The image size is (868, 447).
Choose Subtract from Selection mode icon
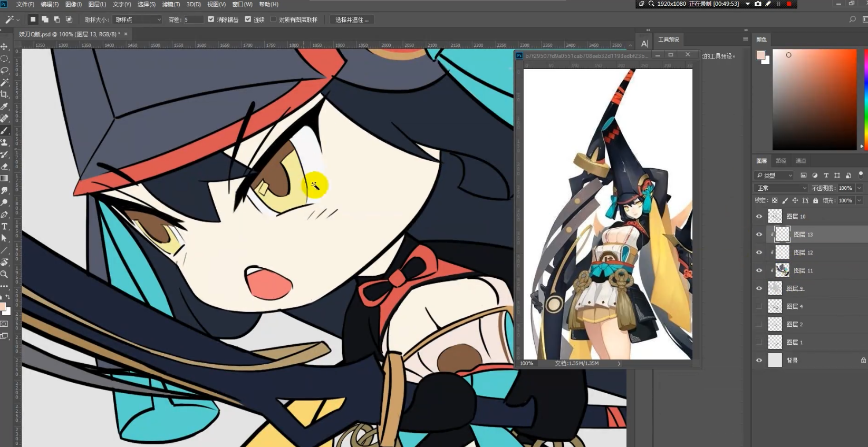57,20
